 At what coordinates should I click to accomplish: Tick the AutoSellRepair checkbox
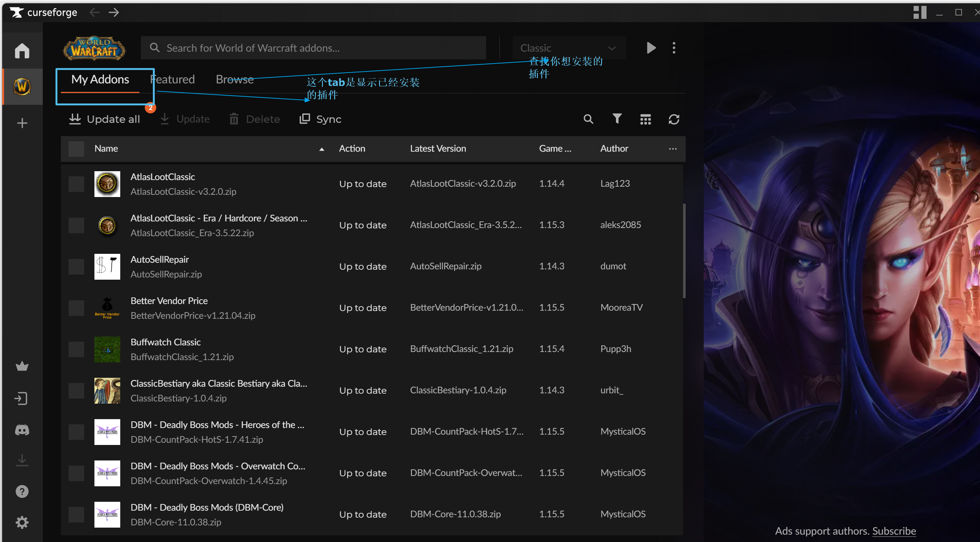coord(76,266)
